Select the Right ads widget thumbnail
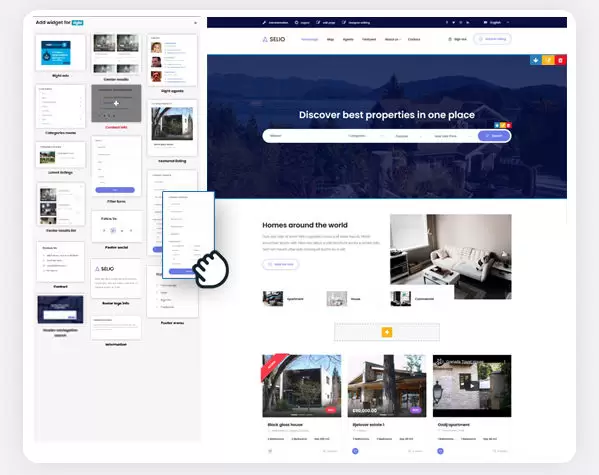Image resolution: width=599 pixels, height=475 pixels. 60,53
